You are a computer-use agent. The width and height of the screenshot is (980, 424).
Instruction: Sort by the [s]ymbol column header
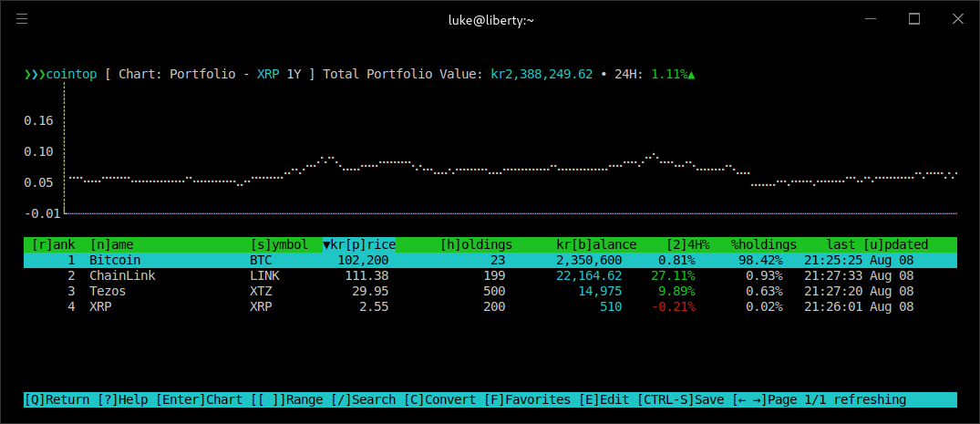tap(279, 244)
